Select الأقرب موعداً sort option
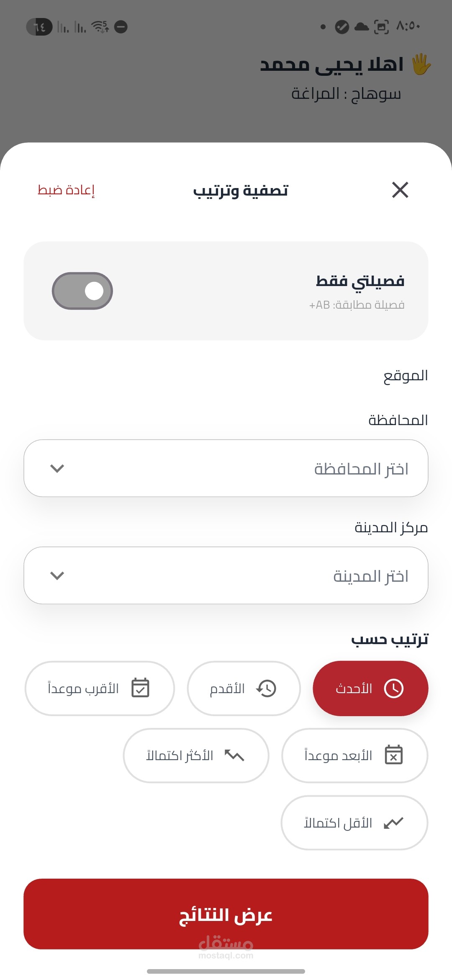The height and width of the screenshot is (980, 452). coord(100,689)
